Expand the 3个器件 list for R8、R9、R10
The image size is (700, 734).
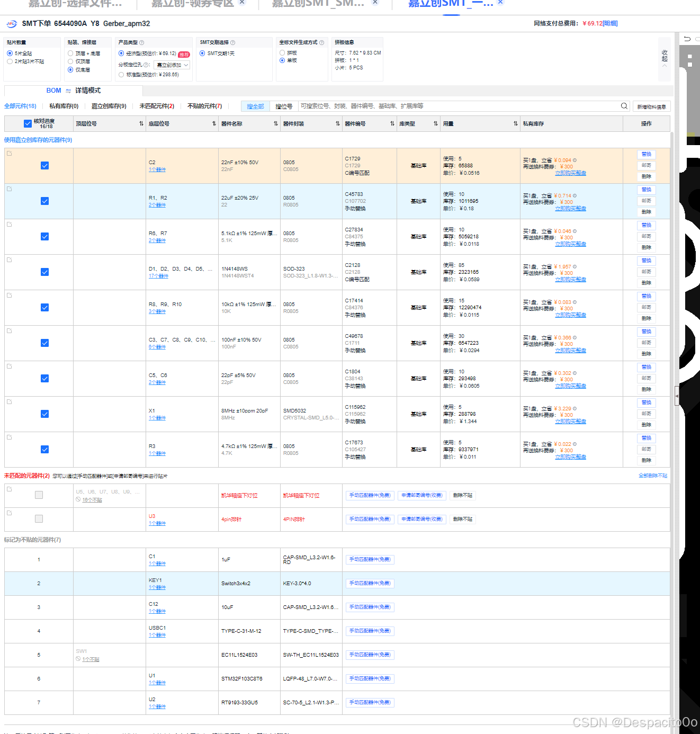point(157,311)
